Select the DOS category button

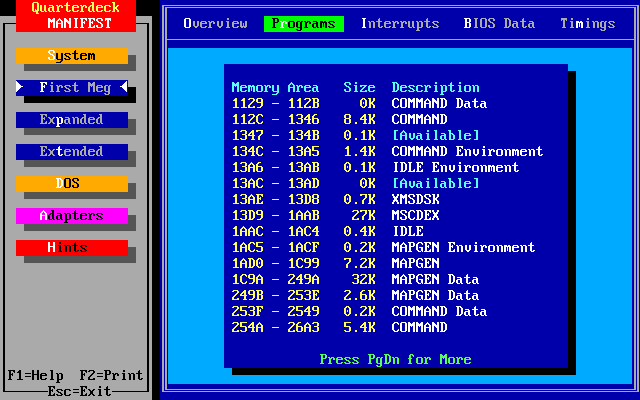point(72,184)
